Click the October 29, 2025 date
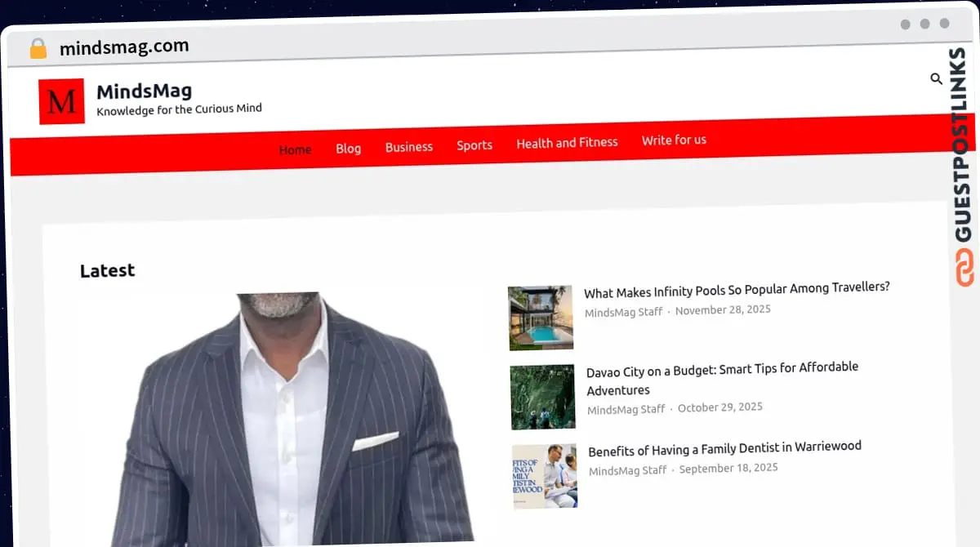The height and width of the screenshot is (547, 980). point(720,407)
